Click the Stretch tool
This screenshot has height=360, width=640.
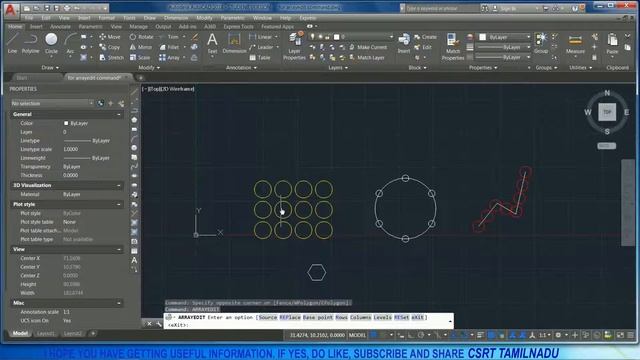111,58
